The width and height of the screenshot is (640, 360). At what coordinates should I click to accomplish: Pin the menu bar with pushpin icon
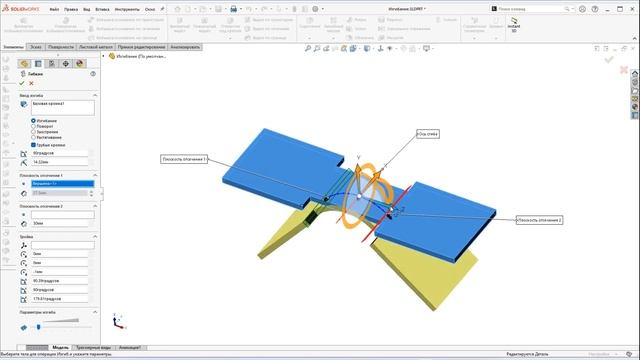[162, 9]
